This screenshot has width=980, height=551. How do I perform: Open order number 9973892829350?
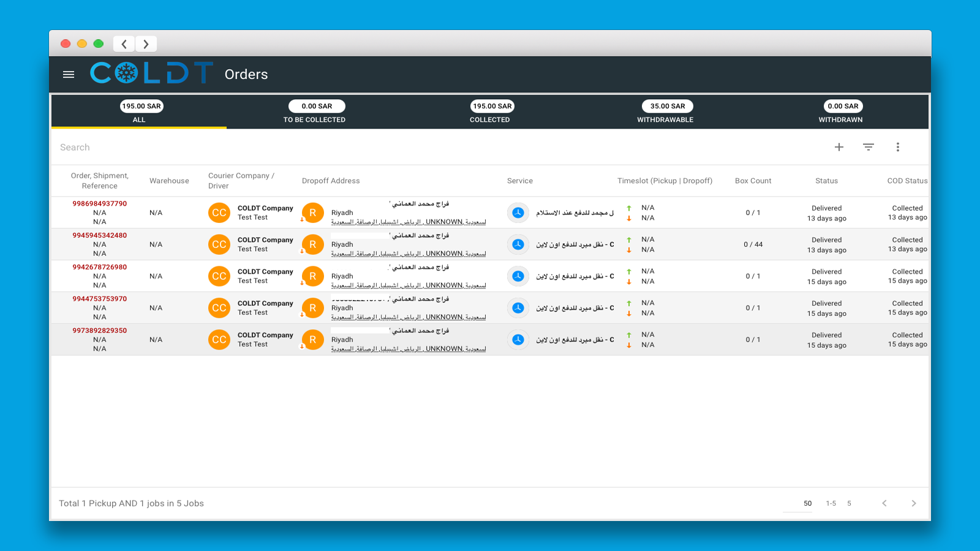tap(100, 331)
